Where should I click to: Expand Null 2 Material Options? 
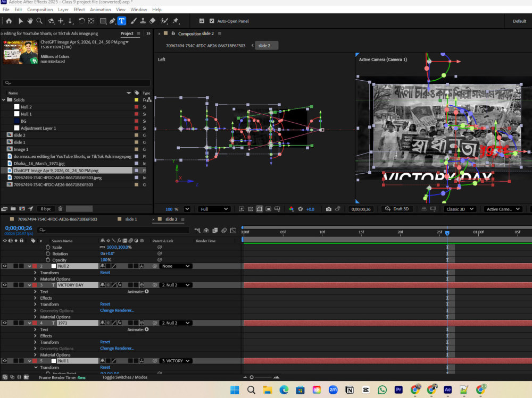pos(35,279)
